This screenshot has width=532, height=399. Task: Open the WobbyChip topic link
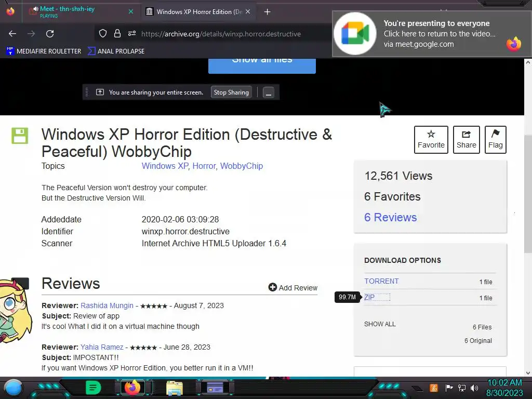click(x=242, y=166)
